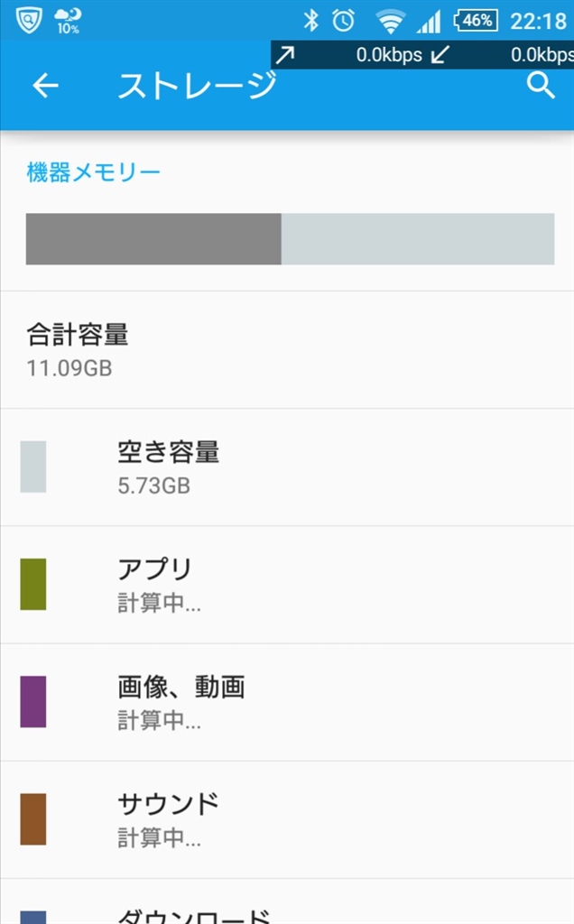
Task: Tap the back arrow in header
Action: point(45,86)
